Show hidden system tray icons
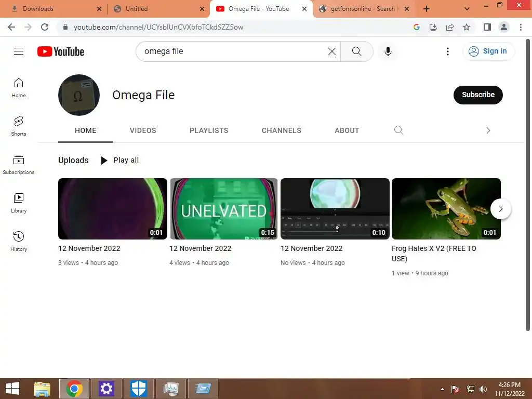 pyautogui.click(x=442, y=389)
